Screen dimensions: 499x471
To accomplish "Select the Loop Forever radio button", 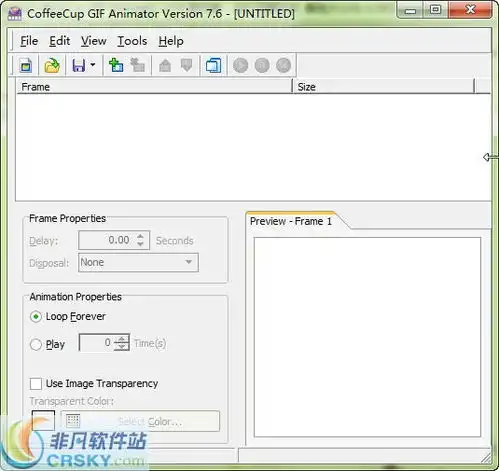I will coord(36,316).
